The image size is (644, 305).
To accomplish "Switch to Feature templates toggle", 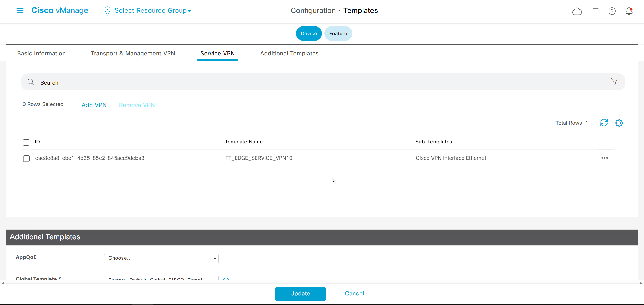I will coord(338,34).
